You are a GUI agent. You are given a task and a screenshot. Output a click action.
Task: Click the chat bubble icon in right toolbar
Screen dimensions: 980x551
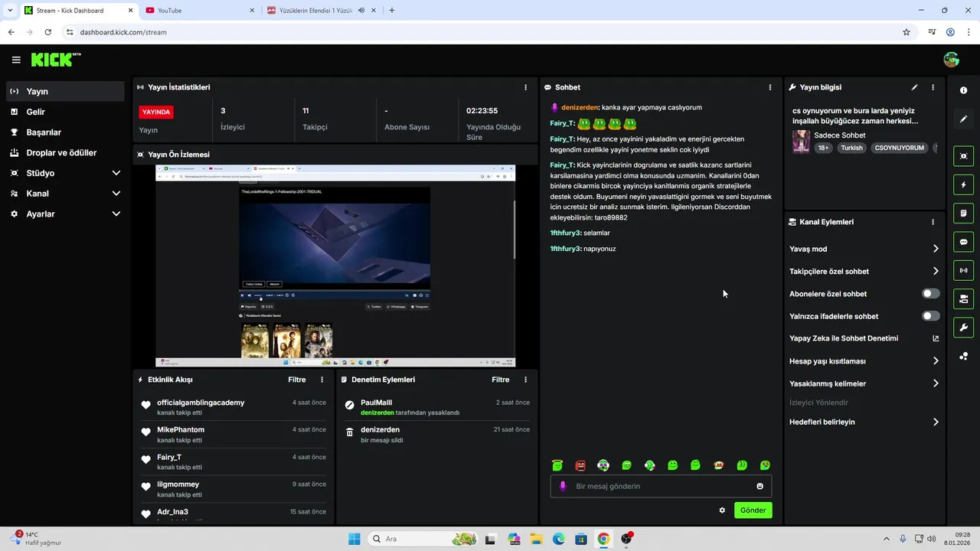pyautogui.click(x=963, y=242)
